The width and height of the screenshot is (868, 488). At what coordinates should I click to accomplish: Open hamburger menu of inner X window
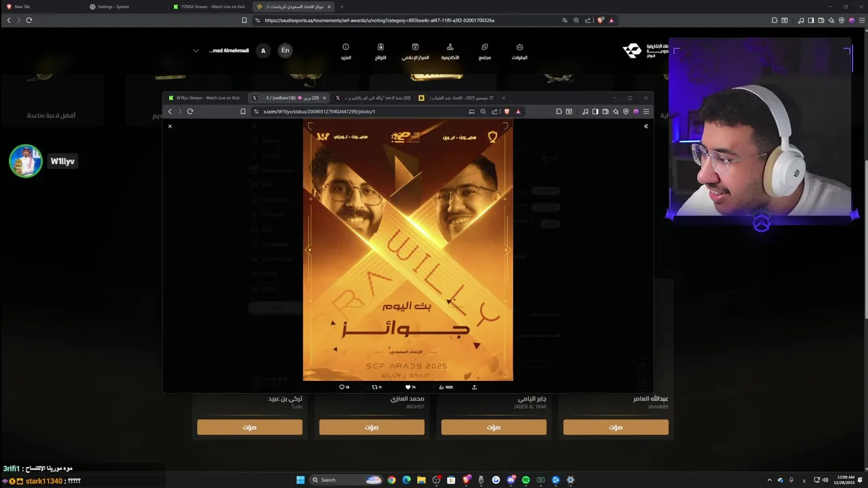point(646,111)
